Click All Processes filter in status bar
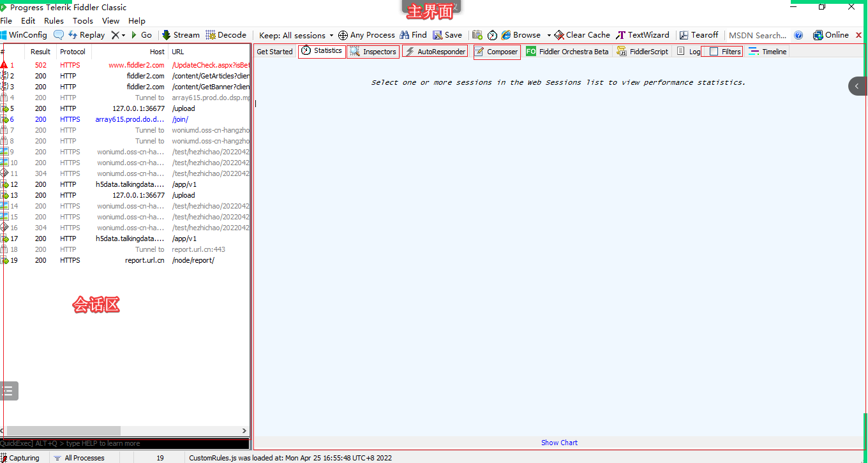Viewport: 868px width, 463px height. coord(79,458)
